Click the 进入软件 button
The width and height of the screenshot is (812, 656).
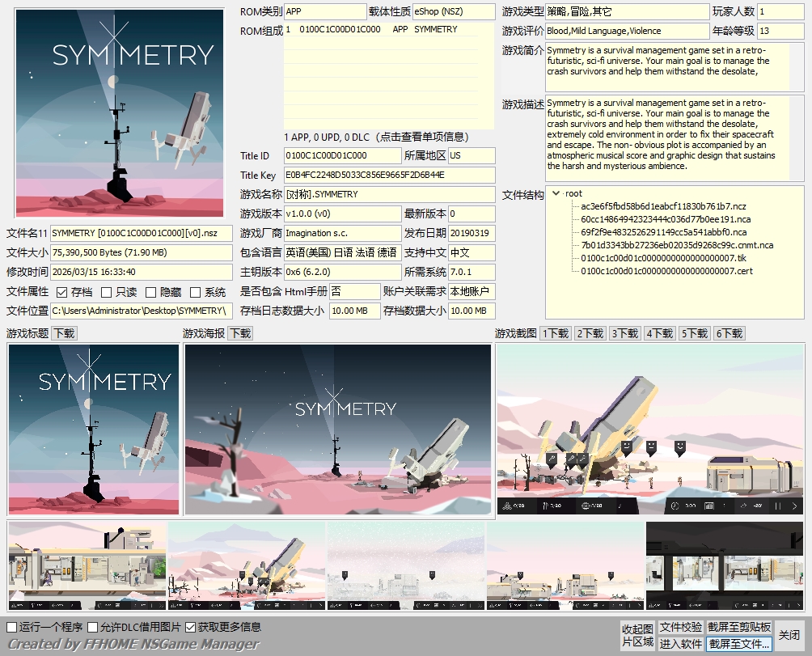point(680,644)
